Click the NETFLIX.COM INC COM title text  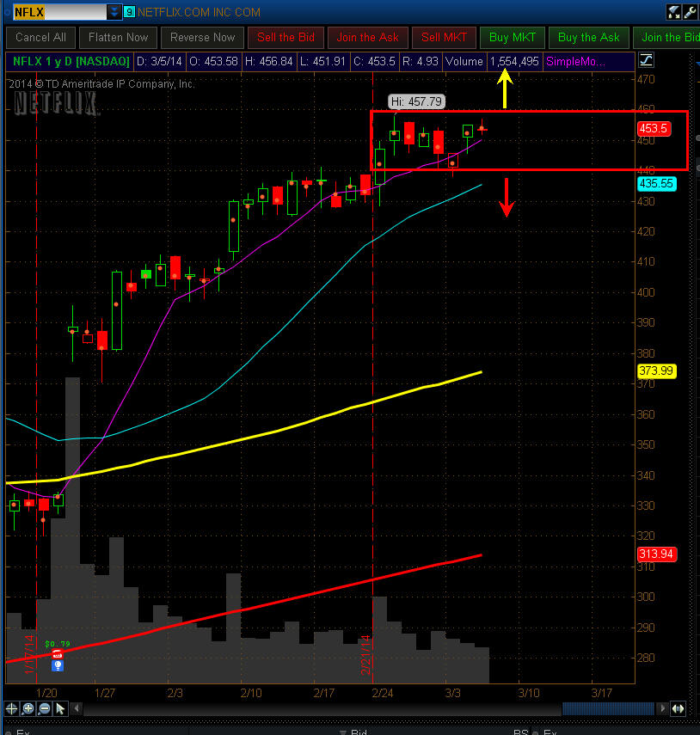(199, 12)
